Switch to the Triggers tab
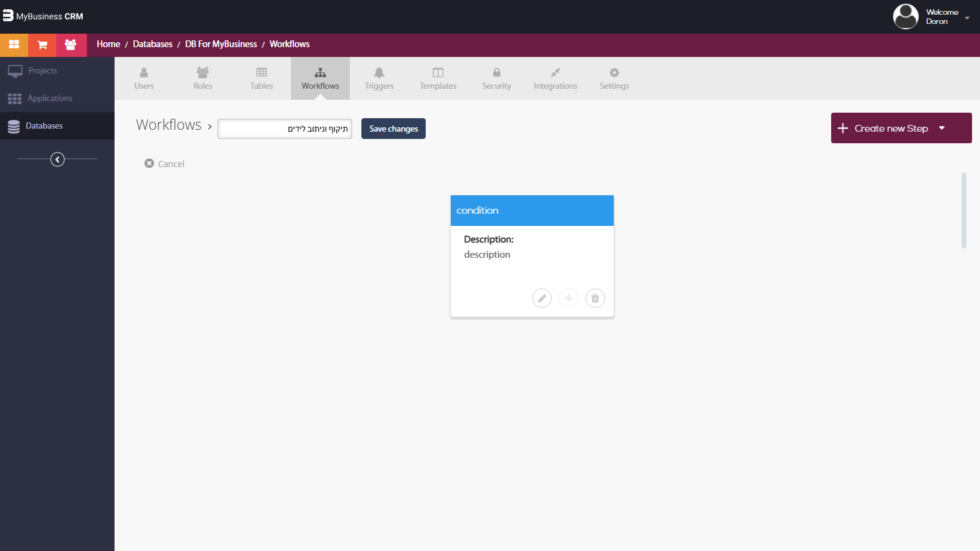Screen dimensions: 980x551 [379, 78]
